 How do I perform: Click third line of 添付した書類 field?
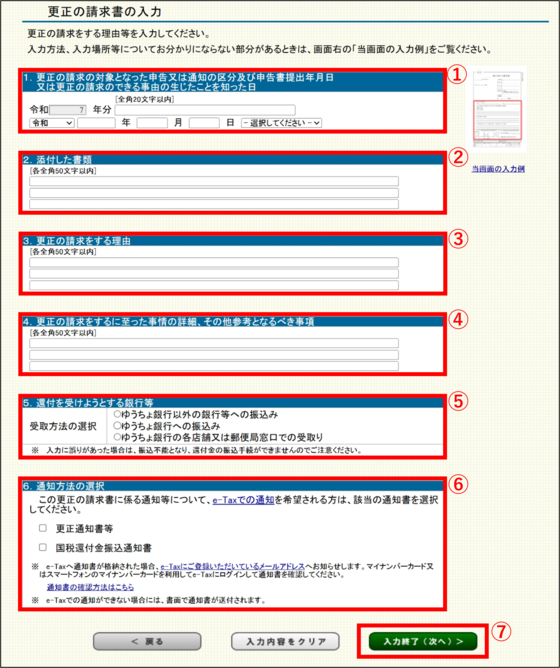214,204
